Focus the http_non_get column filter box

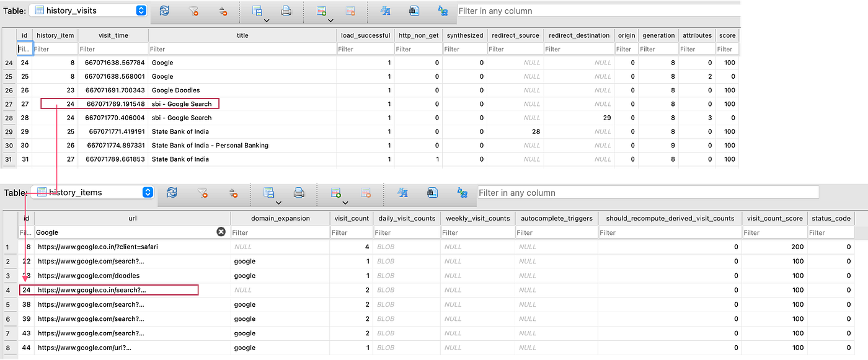pos(418,49)
